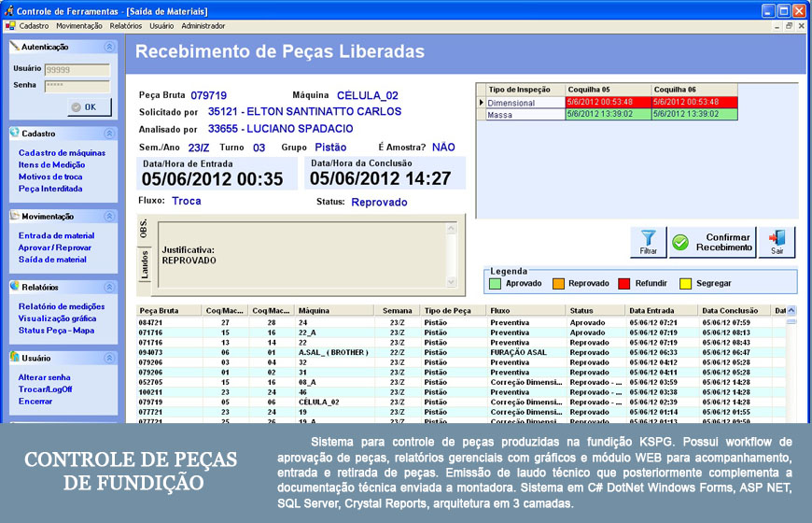Click the Usuário panel person icon
This screenshot has height=523, width=812.
[x=15, y=357]
